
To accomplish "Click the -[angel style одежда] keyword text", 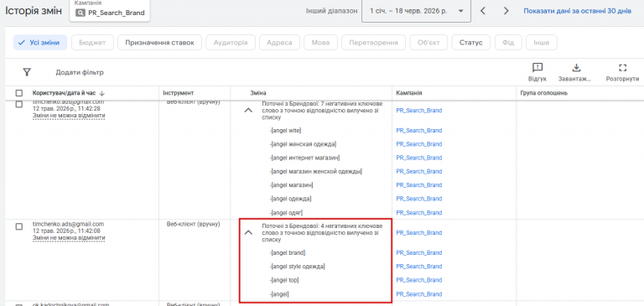I will click(298, 267).
